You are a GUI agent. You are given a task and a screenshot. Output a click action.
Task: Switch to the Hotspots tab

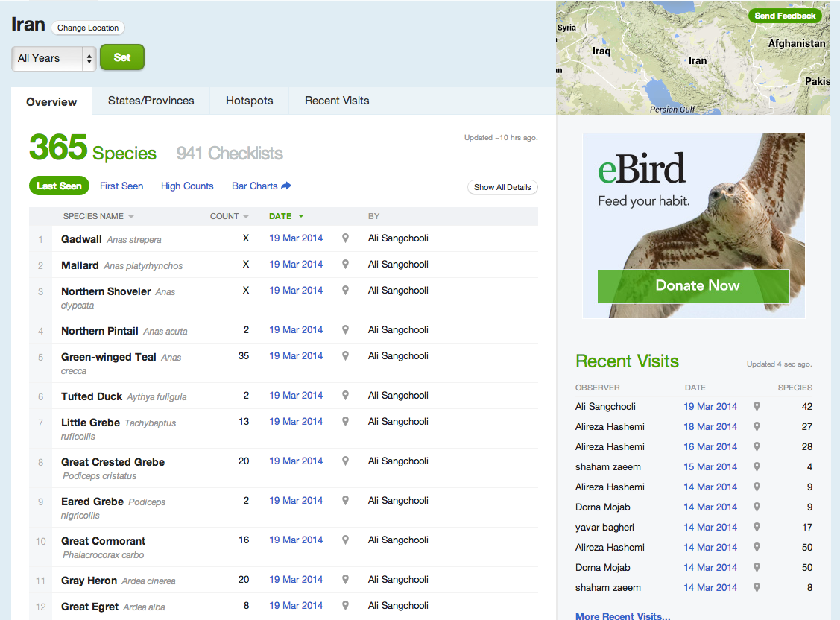coord(249,101)
